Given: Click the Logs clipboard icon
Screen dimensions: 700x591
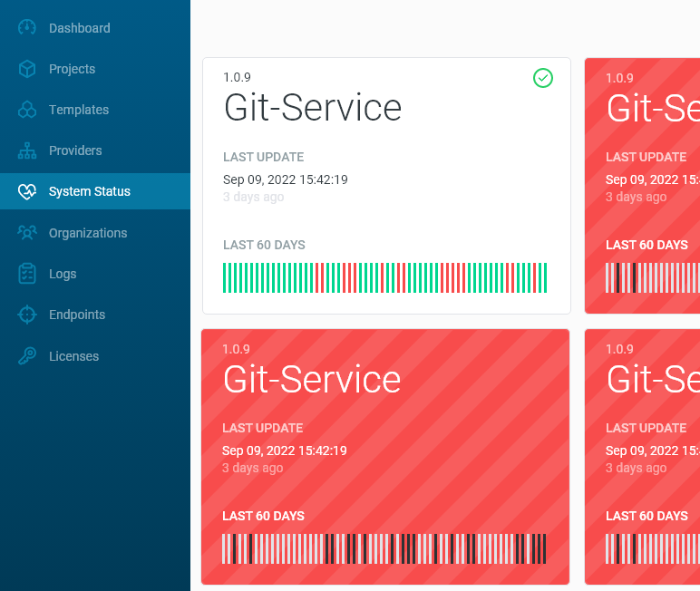Looking at the screenshot, I should pyautogui.click(x=27, y=274).
